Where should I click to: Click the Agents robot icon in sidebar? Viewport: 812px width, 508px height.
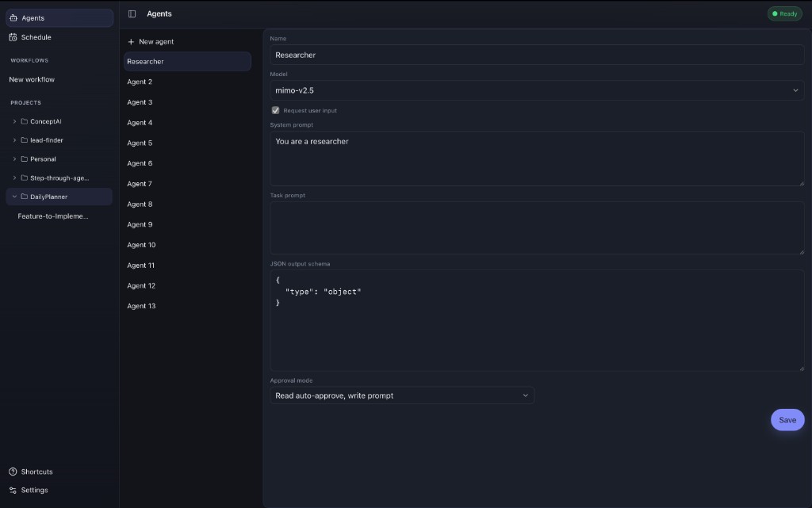click(x=13, y=18)
